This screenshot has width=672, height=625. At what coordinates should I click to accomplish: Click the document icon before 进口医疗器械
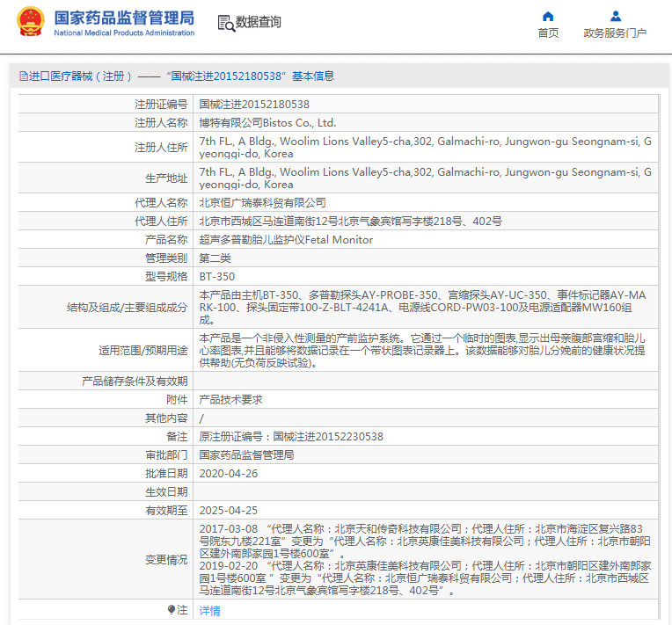[x=23, y=76]
